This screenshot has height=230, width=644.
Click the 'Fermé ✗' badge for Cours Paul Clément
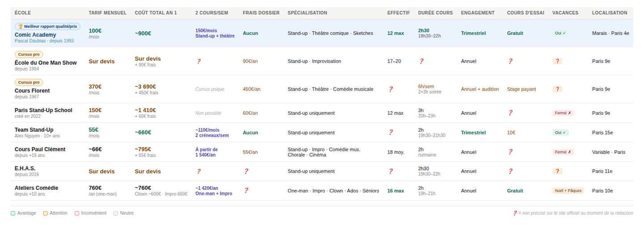coord(563,152)
